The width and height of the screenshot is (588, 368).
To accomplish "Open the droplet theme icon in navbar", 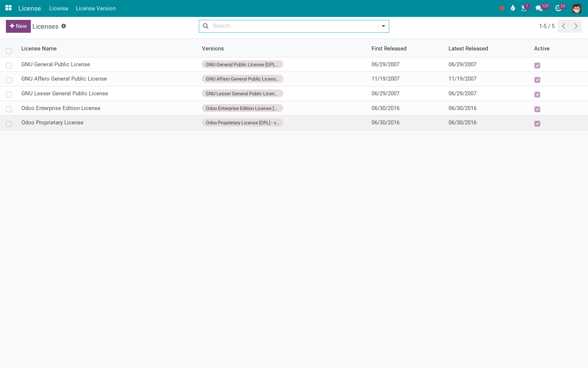I will click(513, 8).
